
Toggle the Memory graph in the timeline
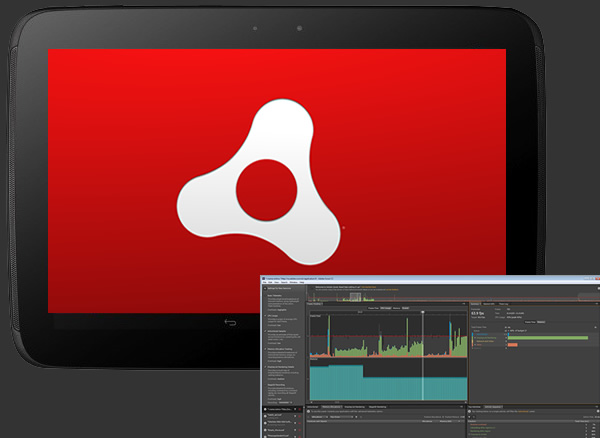click(396, 308)
